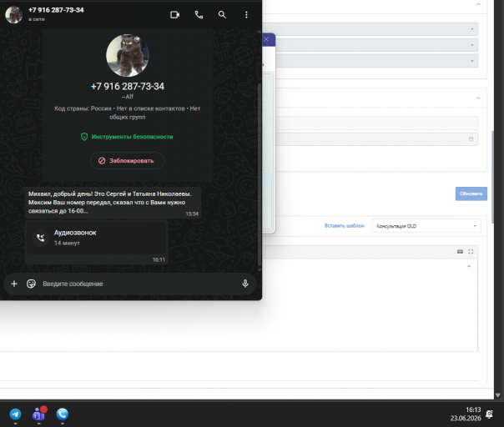Collapse the second form section chevron
Viewport: 504px width, 427px height.
tap(478, 98)
